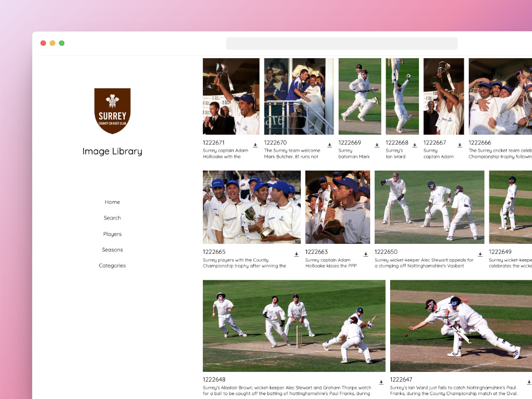Click the browser address bar

click(341, 44)
